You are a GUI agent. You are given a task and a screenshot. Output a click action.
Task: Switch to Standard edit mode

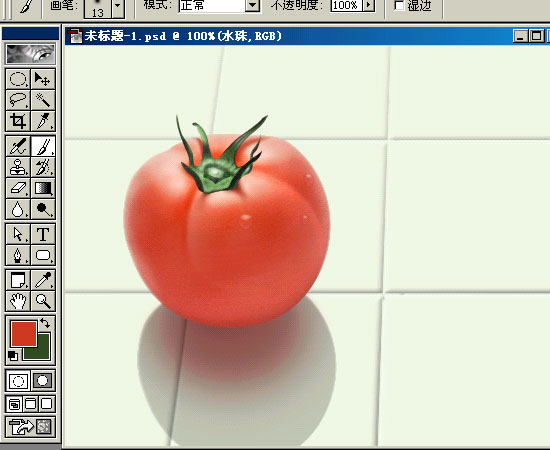click(x=18, y=381)
